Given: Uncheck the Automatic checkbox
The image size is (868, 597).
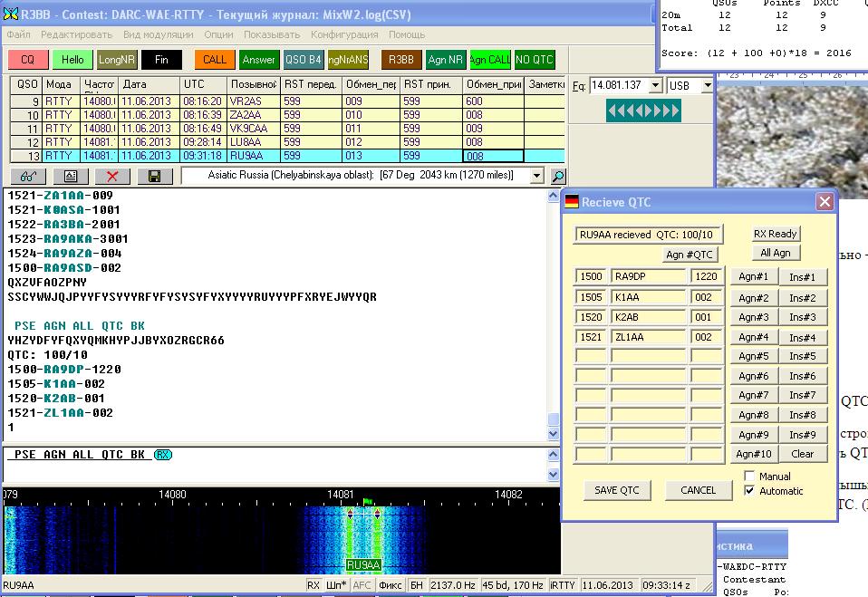Looking at the screenshot, I should click(x=749, y=491).
